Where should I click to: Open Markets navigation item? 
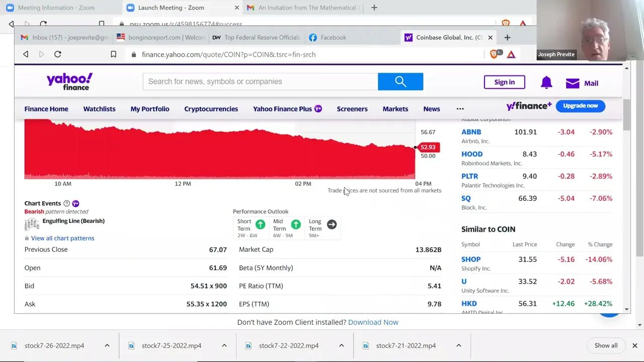(395, 109)
